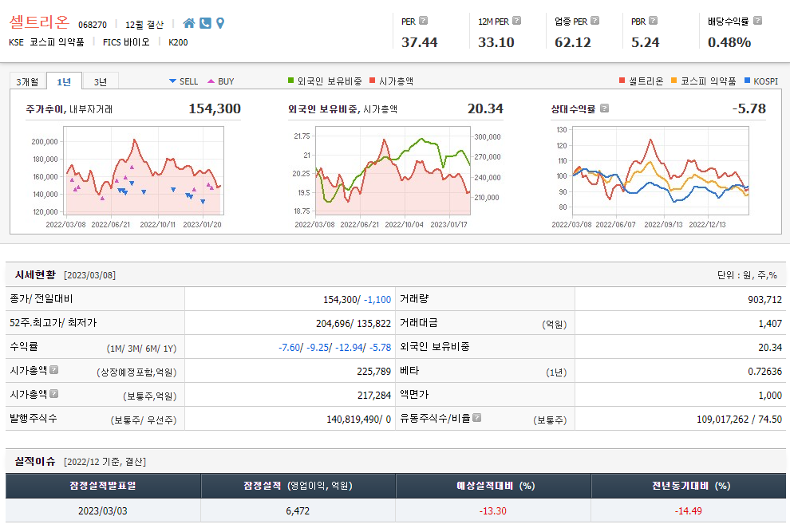Click the PBR value 5.24
Viewport: 790px width, 532px height.
(x=646, y=42)
